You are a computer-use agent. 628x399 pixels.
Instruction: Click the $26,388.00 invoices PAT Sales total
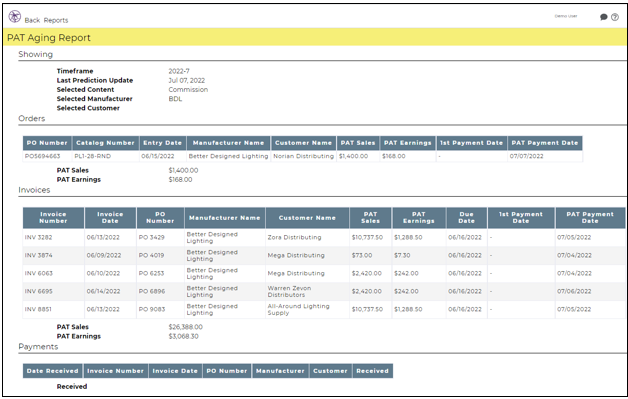(x=185, y=327)
